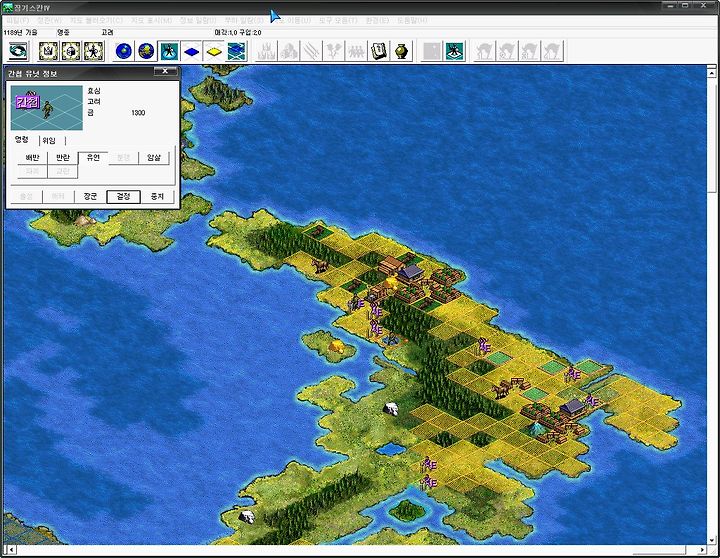Click the golden vase toolbar icon
The image size is (720, 558).
[401, 51]
